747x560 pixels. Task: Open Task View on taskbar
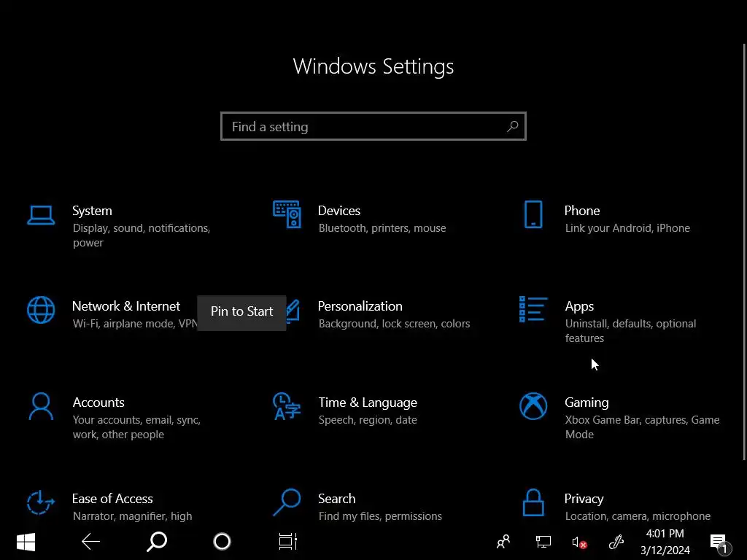click(287, 542)
